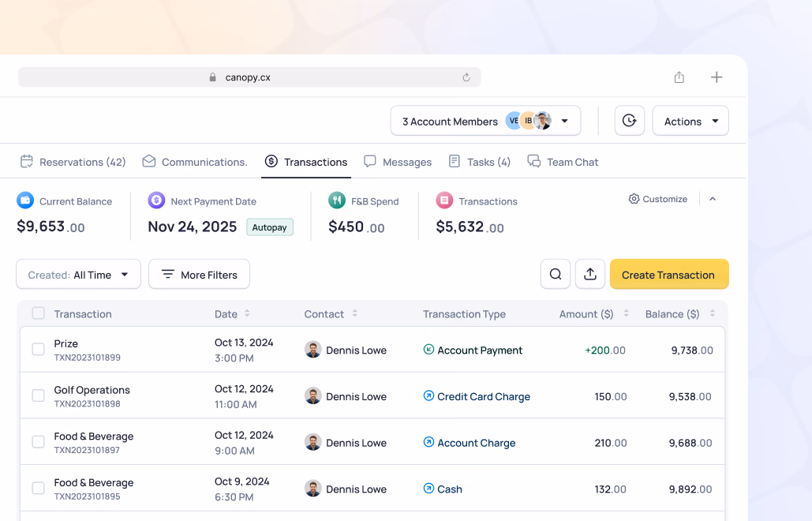
Task: Click the Transaction Type column header
Action: click(464, 314)
